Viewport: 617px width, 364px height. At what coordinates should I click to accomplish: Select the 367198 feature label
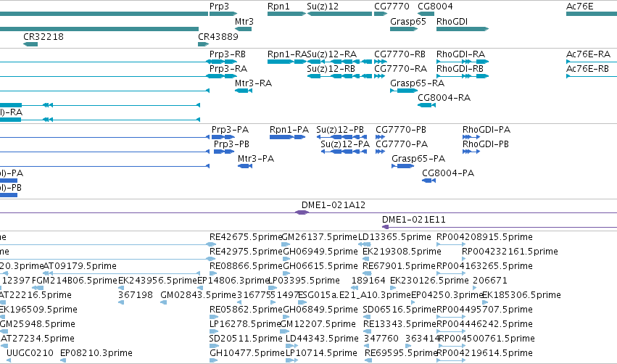pos(136,295)
